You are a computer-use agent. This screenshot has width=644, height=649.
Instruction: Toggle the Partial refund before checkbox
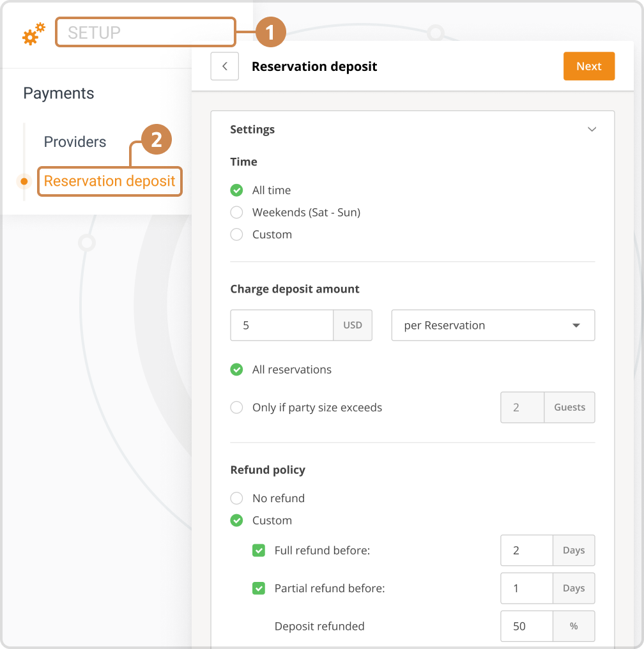pyautogui.click(x=259, y=588)
